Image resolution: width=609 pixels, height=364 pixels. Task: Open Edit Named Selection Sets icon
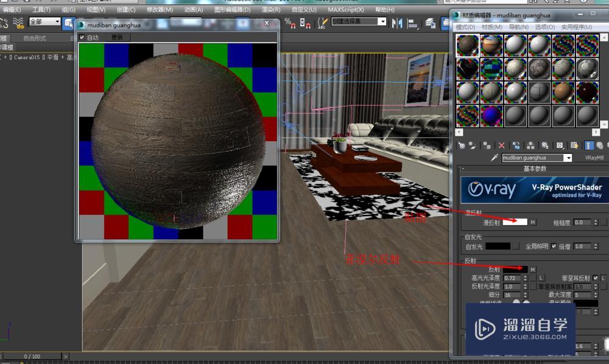pyautogui.click(x=322, y=23)
